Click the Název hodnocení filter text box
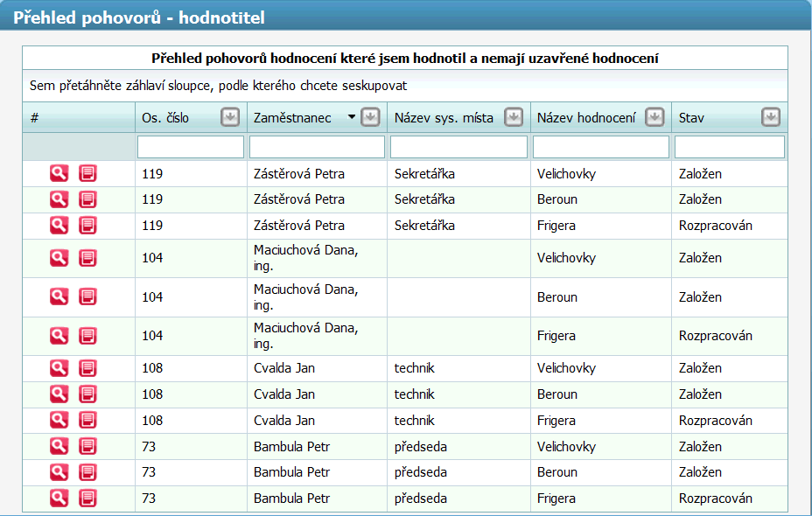The width and height of the screenshot is (812, 516). point(601,147)
